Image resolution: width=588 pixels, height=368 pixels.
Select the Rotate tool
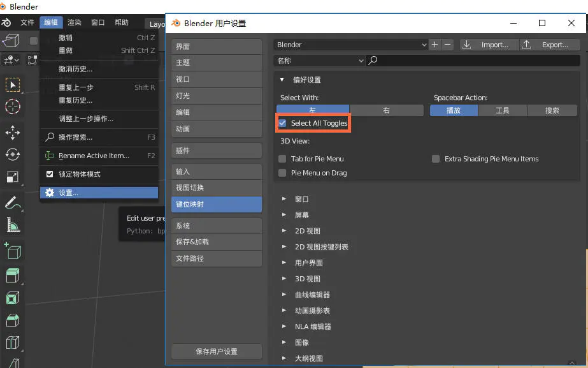point(12,154)
